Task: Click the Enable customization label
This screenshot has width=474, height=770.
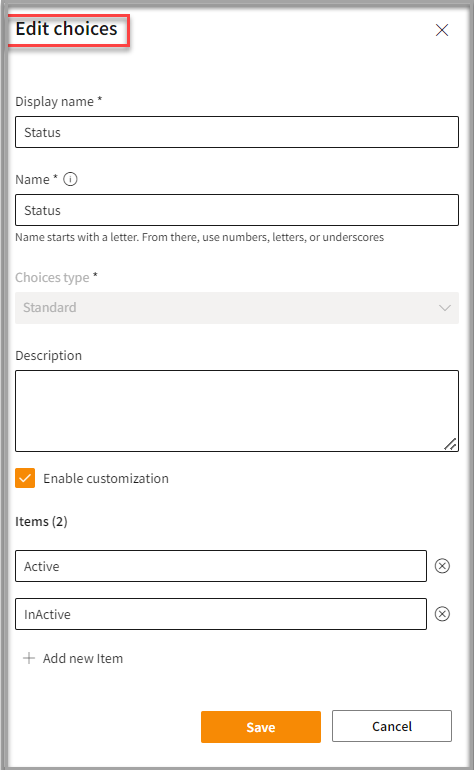Action: (106, 478)
